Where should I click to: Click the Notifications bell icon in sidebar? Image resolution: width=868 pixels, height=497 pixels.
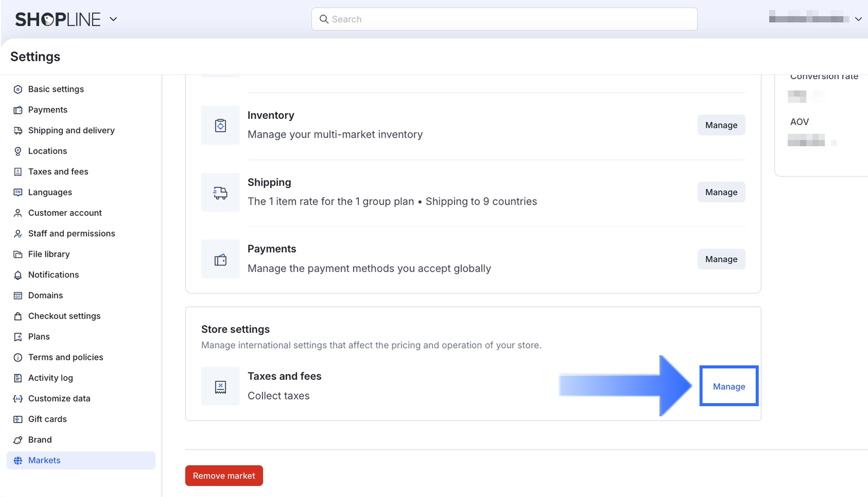click(x=18, y=275)
